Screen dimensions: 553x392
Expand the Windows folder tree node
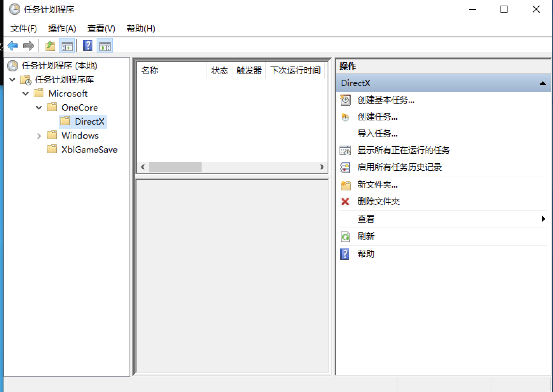pyautogui.click(x=39, y=136)
